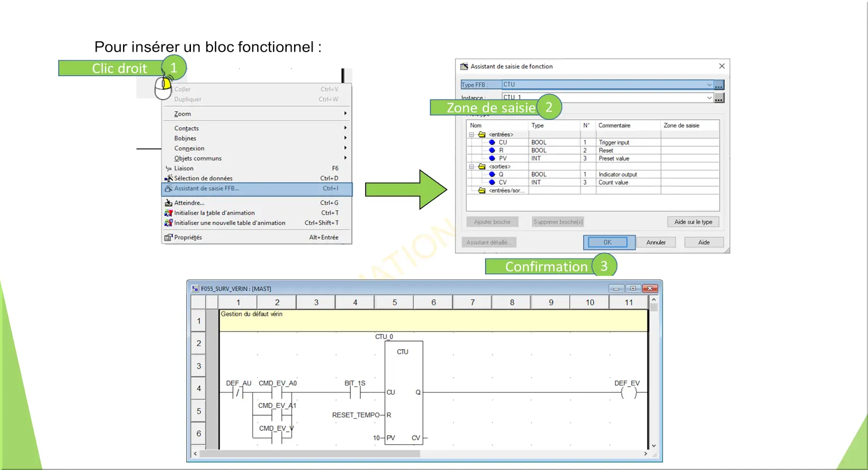868x470 pixels.
Task: Click the browse button next to Type FFB
Action: click(719, 85)
